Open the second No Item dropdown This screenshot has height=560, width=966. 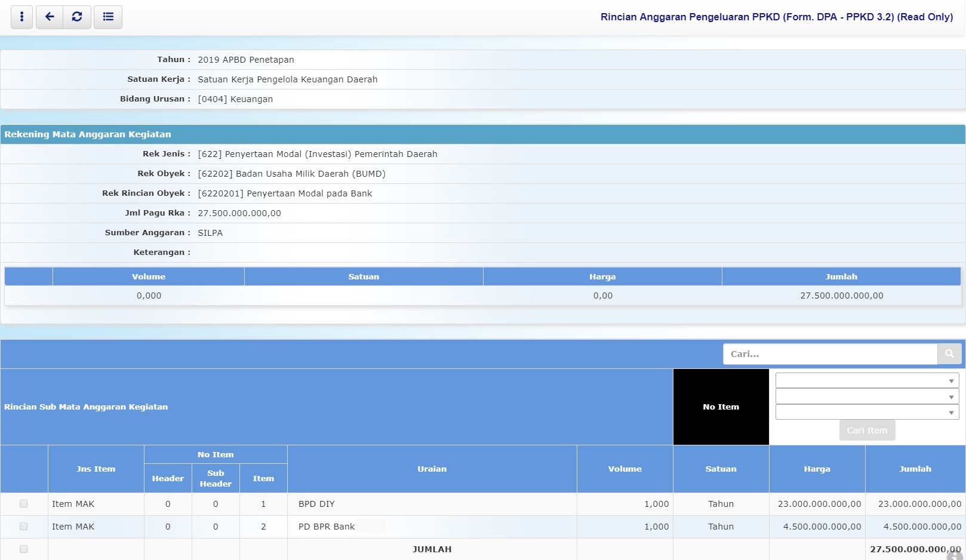click(867, 396)
